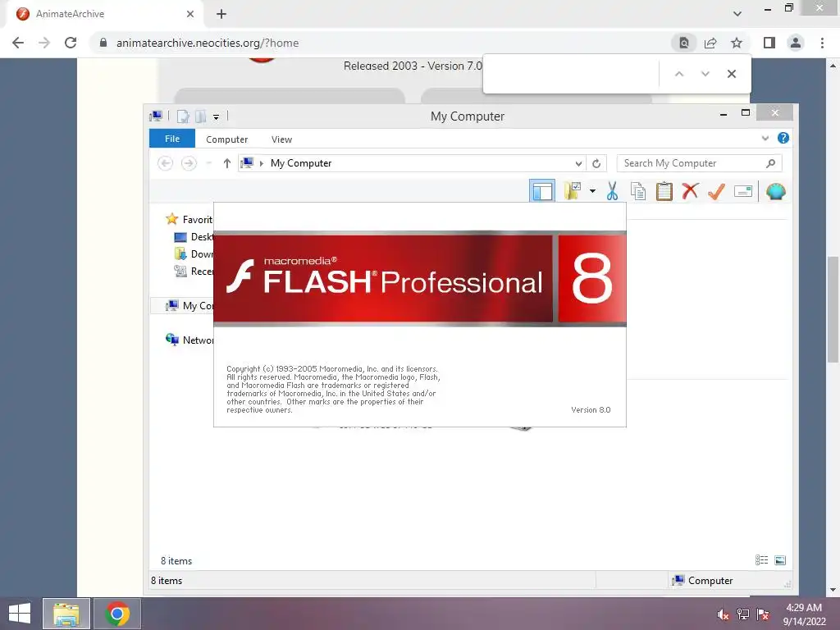Viewport: 840px width, 630px height.
Task: Click the folder options icon in toolbar
Action: [572, 190]
